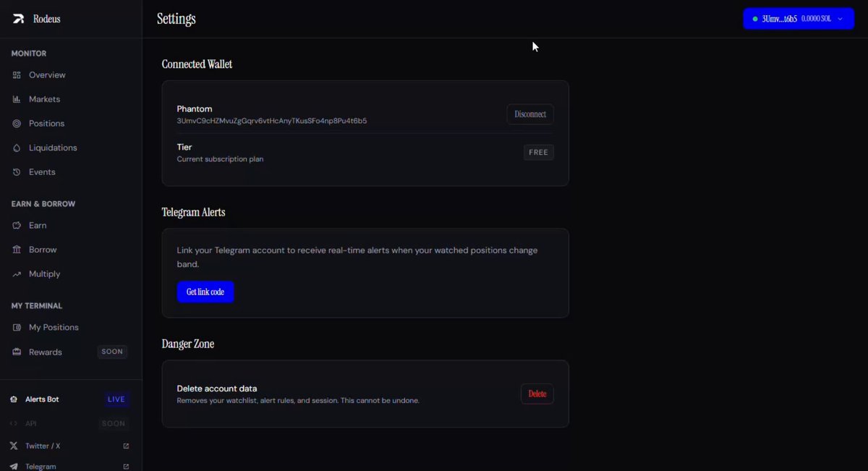Click the Rodeus logo icon
Screen dimensions: 868x471
pyautogui.click(x=18, y=19)
